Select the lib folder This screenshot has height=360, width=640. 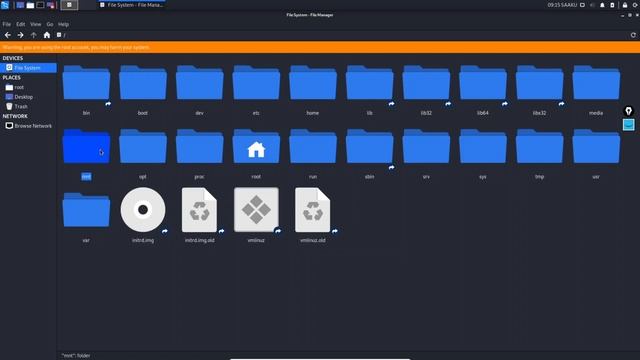tap(369, 83)
